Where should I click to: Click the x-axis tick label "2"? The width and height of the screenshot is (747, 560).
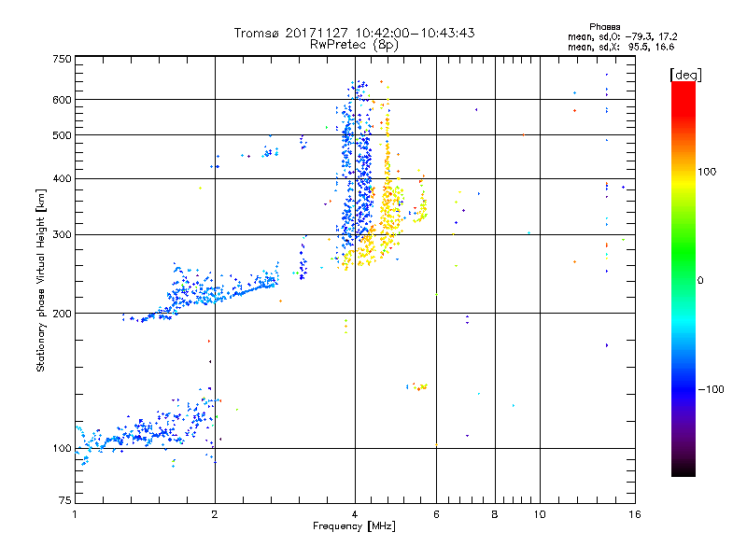point(215,514)
